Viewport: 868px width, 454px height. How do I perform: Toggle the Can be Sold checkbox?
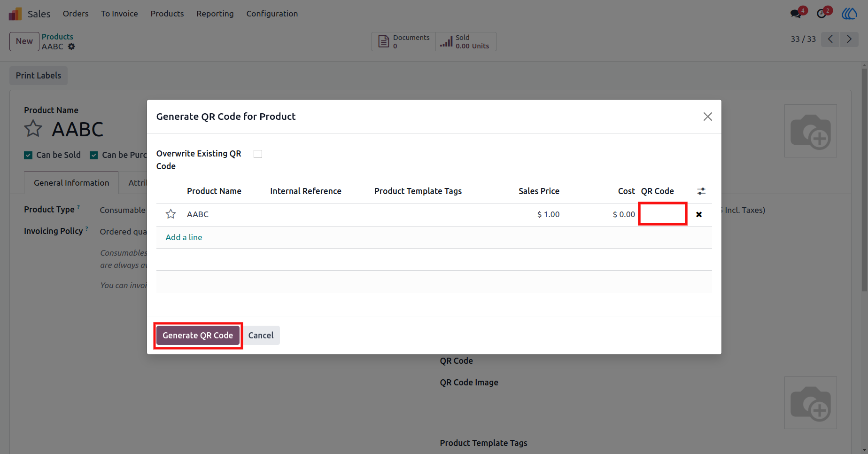28,155
